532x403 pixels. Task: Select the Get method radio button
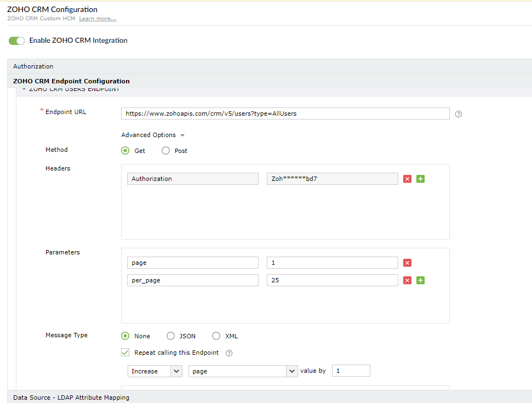pos(125,151)
